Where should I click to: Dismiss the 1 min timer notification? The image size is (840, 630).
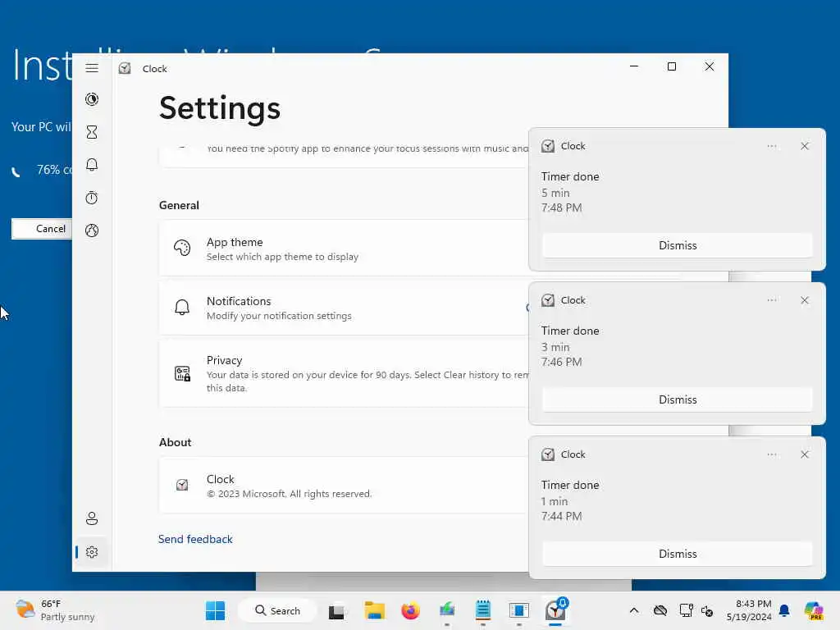(x=677, y=554)
